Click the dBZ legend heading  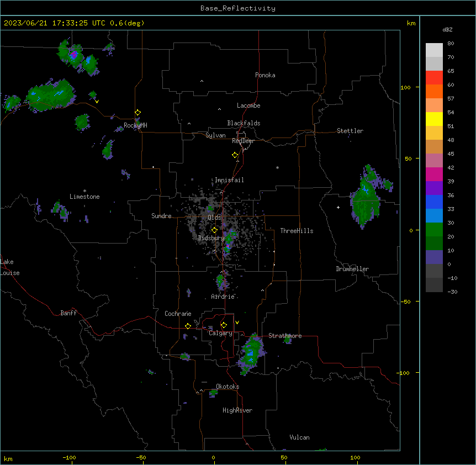[447, 29]
